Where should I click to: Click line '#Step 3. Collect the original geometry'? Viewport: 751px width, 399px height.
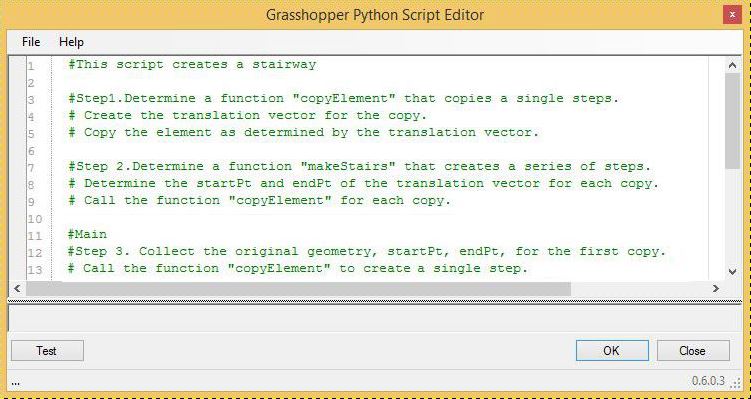(x=367, y=251)
